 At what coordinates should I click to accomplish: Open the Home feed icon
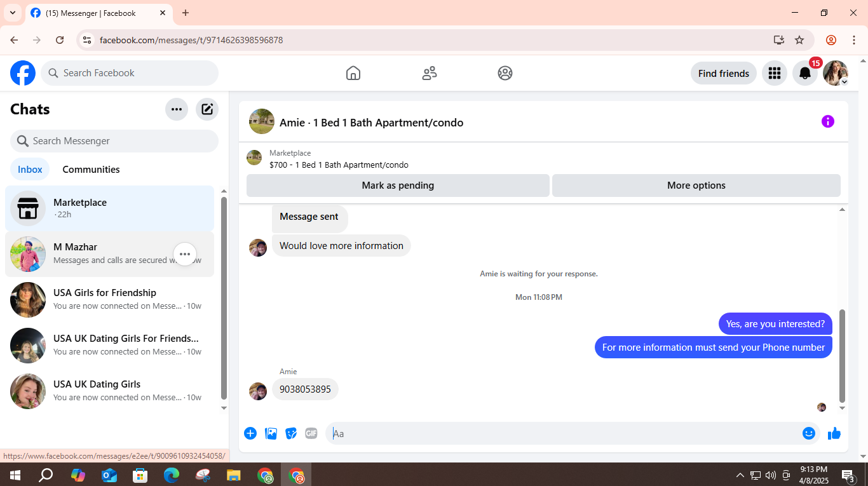pyautogui.click(x=353, y=73)
